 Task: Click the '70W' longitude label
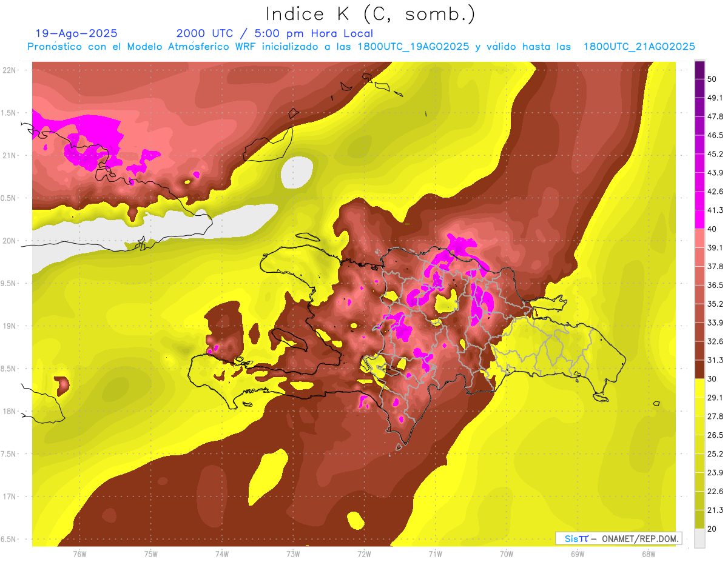click(x=507, y=554)
